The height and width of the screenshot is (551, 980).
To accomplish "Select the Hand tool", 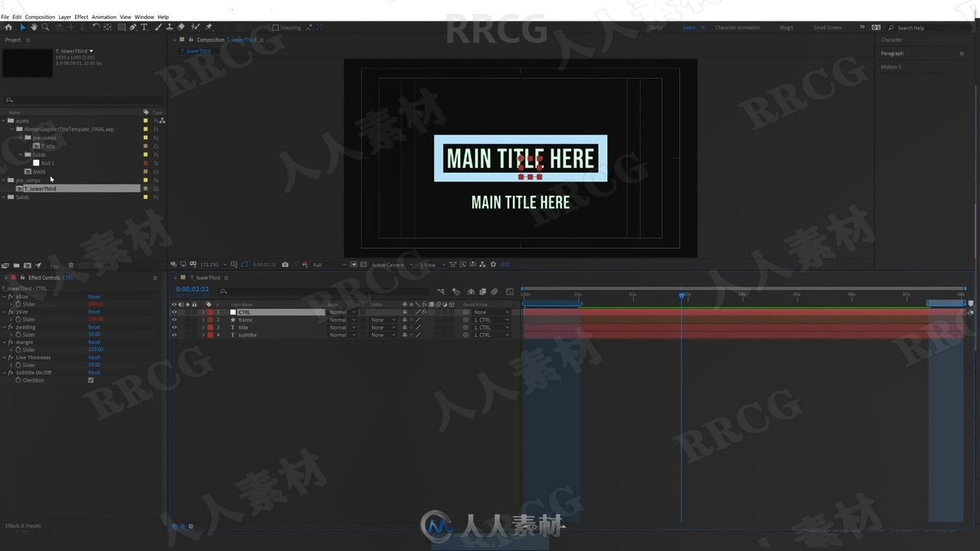I will coord(34,27).
